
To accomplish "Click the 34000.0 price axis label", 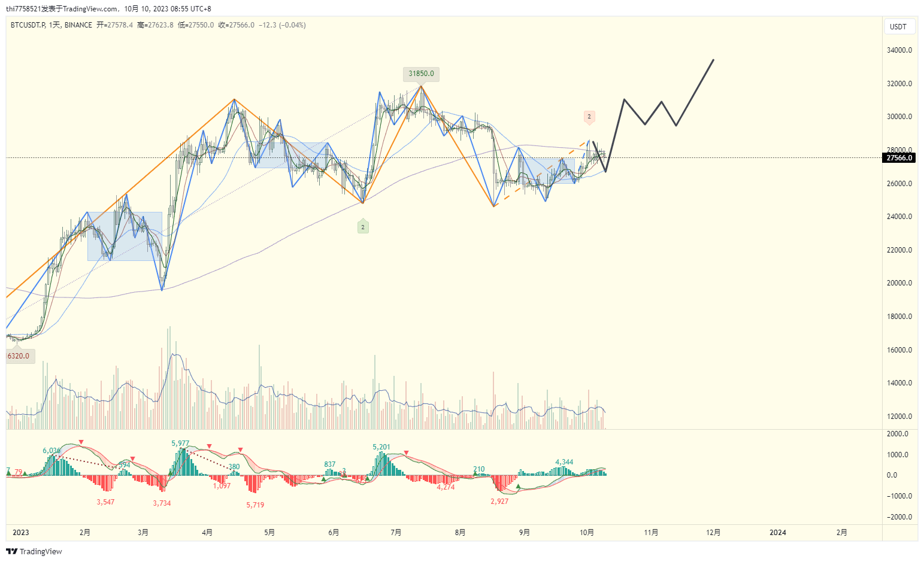I will [x=899, y=50].
